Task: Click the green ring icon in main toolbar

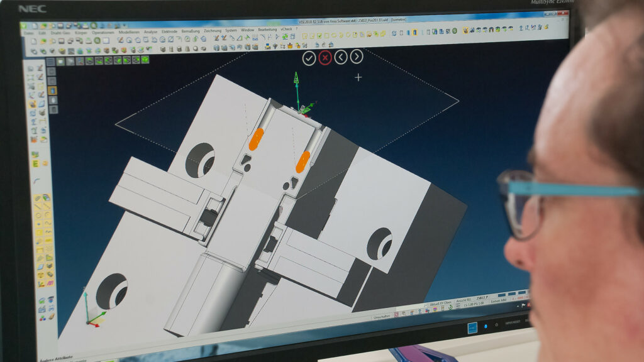Action: (x=97, y=40)
